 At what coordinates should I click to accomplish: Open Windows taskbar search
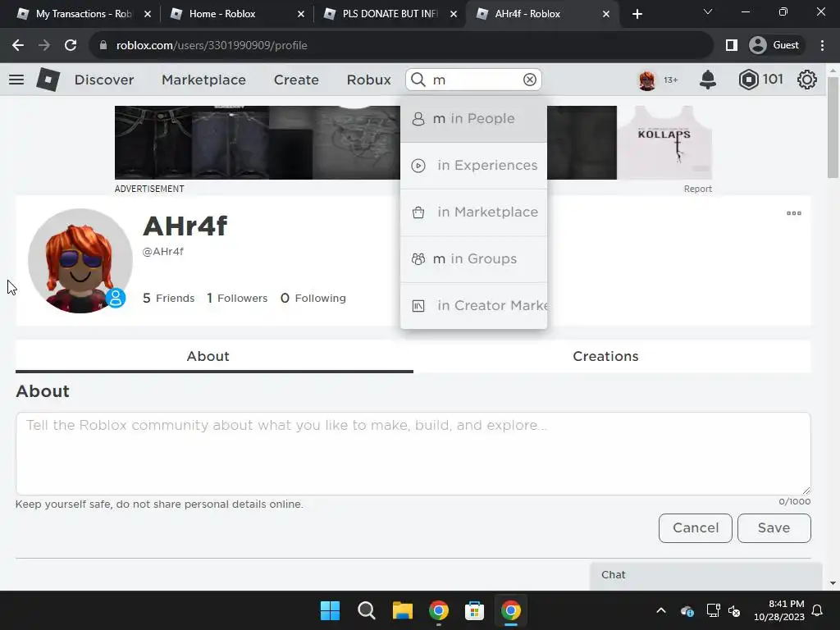367,610
